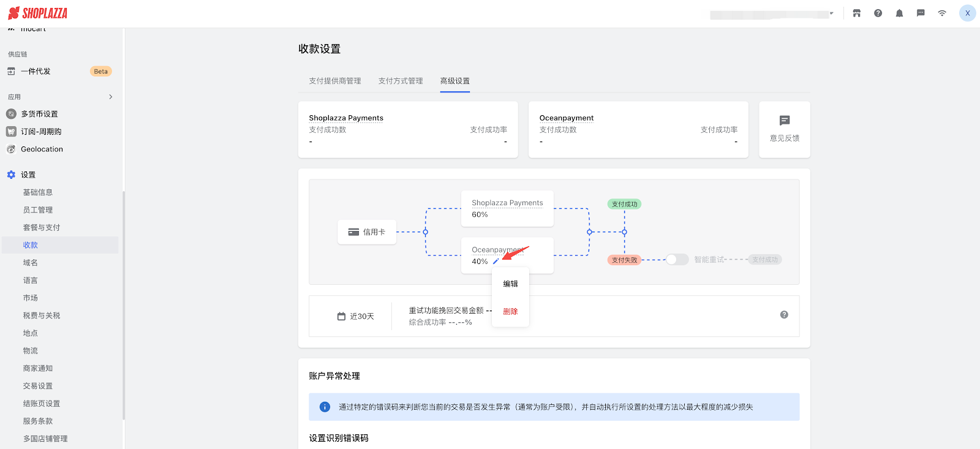The image size is (980, 449).
Task: Click the Beta badge
Action: [x=101, y=72]
